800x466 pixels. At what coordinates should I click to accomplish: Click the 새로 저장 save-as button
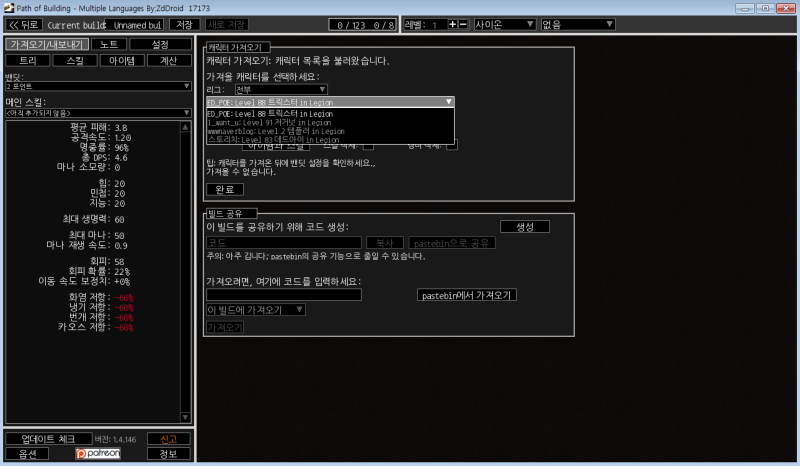click(x=227, y=24)
